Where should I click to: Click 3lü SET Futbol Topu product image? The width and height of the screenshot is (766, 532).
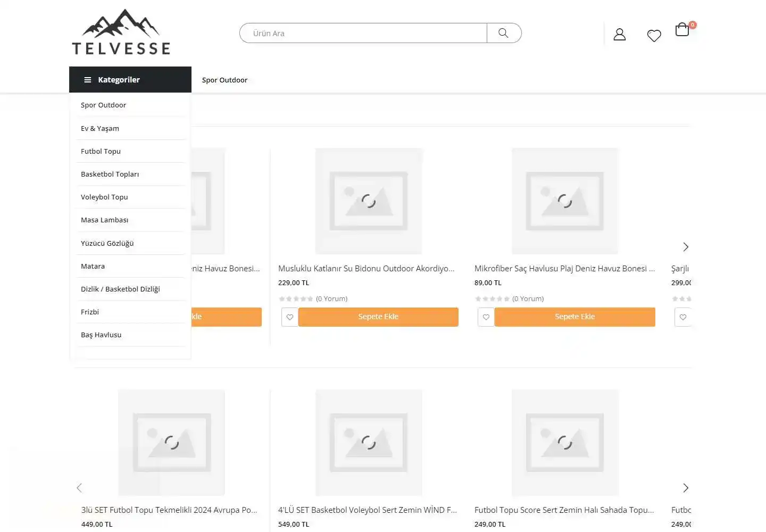(171, 443)
